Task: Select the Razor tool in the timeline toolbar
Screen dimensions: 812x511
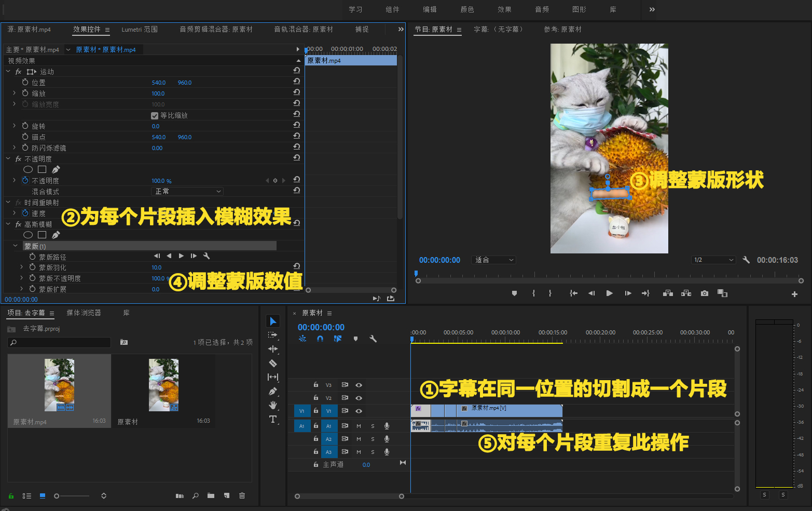Action: pyautogui.click(x=273, y=364)
